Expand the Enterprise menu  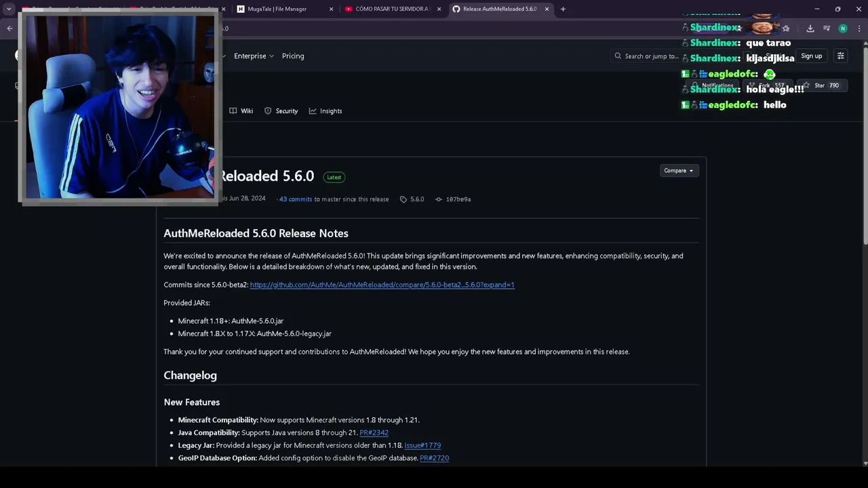[254, 56]
